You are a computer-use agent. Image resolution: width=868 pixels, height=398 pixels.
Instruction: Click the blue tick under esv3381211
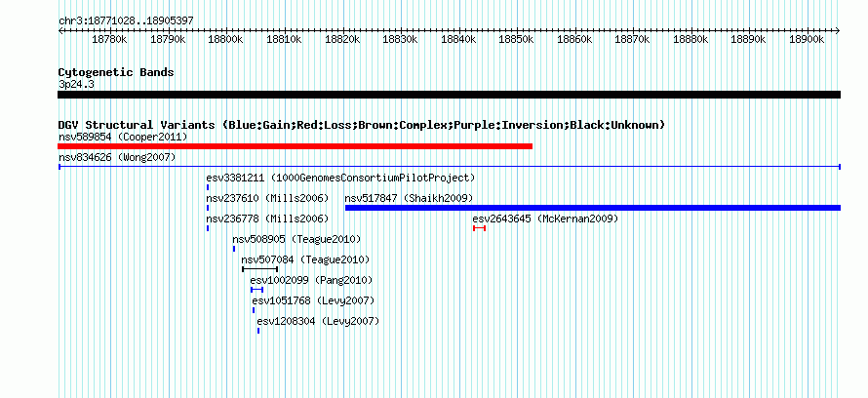(x=208, y=187)
